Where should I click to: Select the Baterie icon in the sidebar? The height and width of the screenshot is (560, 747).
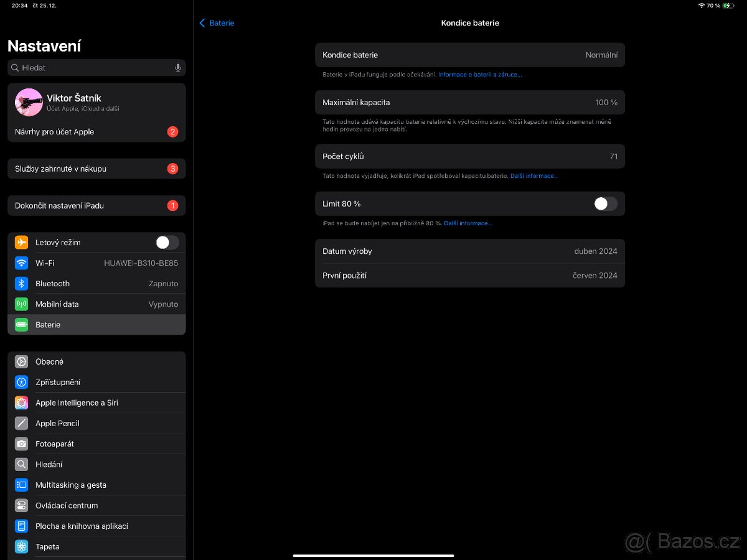pyautogui.click(x=21, y=324)
